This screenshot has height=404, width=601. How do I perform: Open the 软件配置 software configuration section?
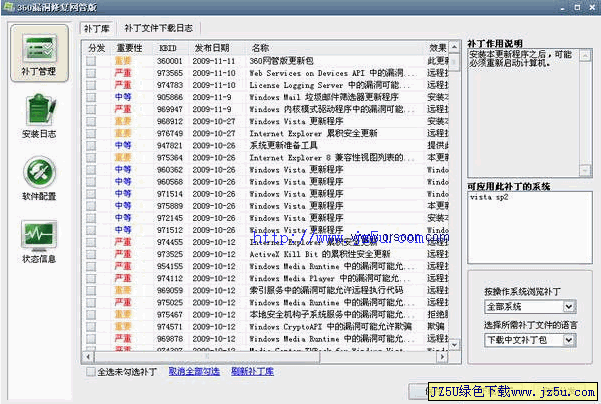pyautogui.click(x=39, y=179)
